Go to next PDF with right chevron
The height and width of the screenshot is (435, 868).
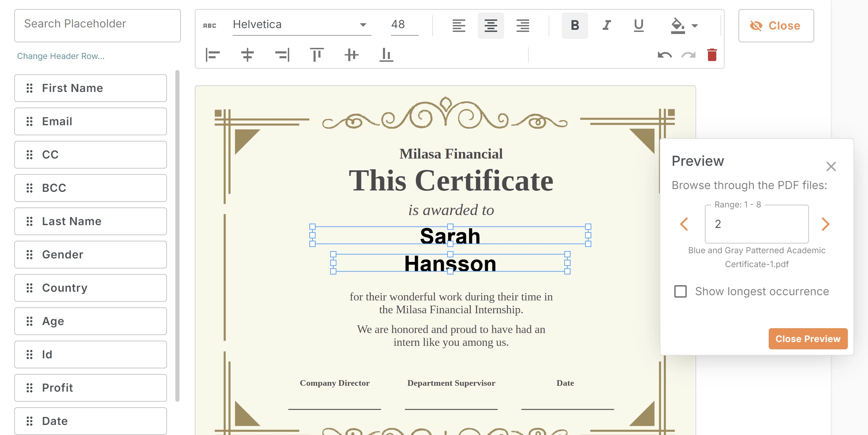[825, 224]
